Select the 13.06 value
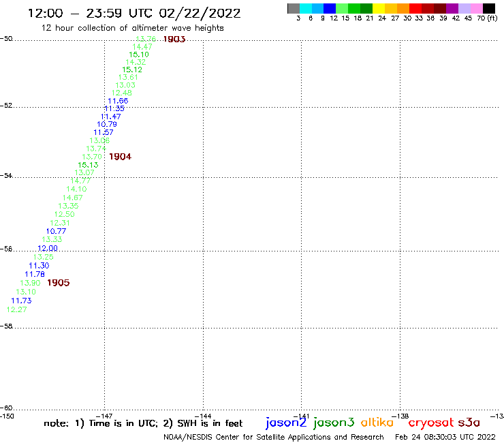Viewport: 504px width, 443px height. click(x=99, y=140)
